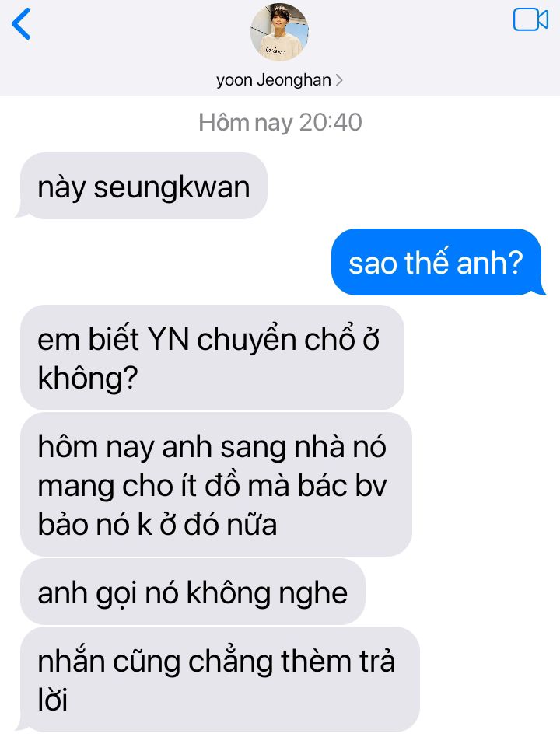Click 'không?' on the second line

(x=87, y=378)
